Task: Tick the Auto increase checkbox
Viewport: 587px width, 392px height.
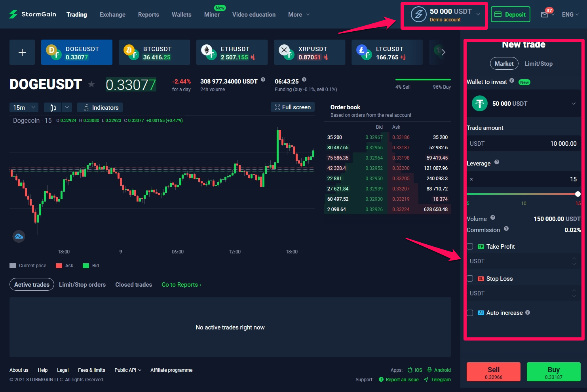Action: click(470, 312)
